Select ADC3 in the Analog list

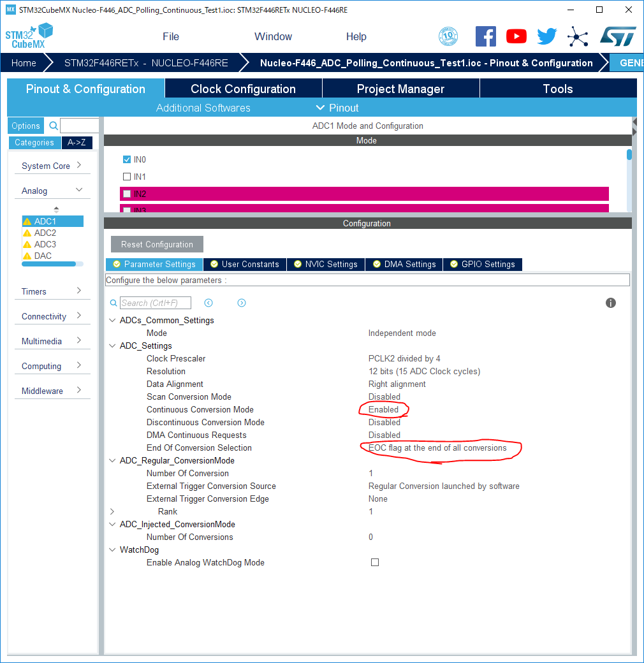pos(45,244)
